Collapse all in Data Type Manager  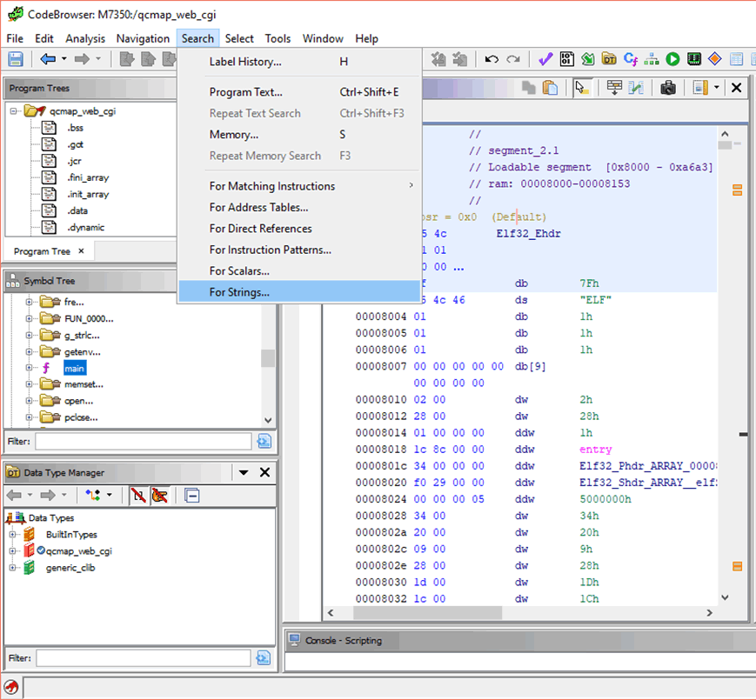(x=192, y=496)
